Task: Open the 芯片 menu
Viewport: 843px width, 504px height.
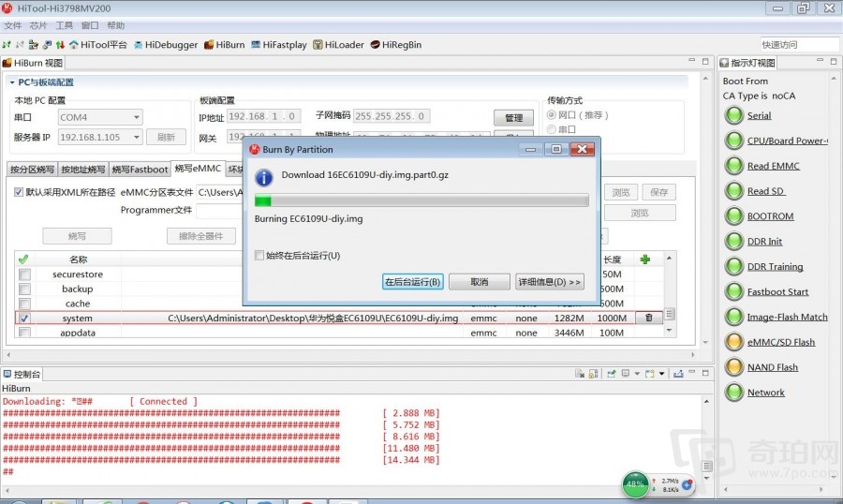Action: (38, 25)
